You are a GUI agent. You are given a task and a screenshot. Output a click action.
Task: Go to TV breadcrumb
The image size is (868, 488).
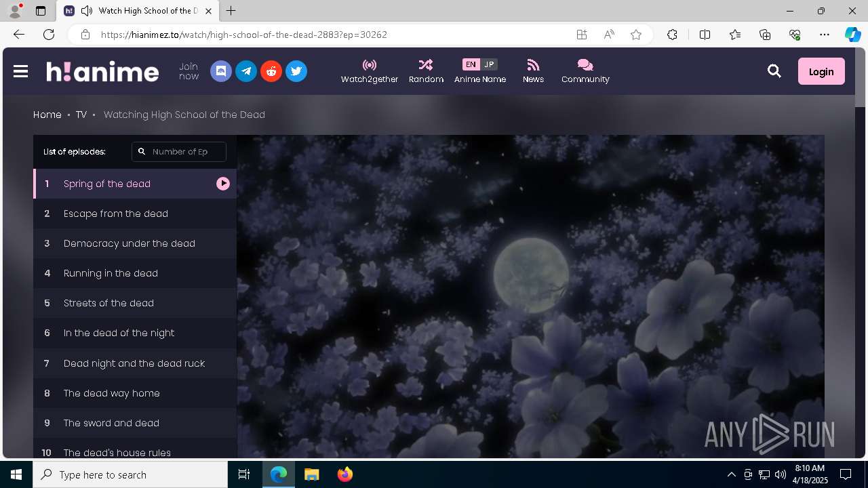[81, 115]
